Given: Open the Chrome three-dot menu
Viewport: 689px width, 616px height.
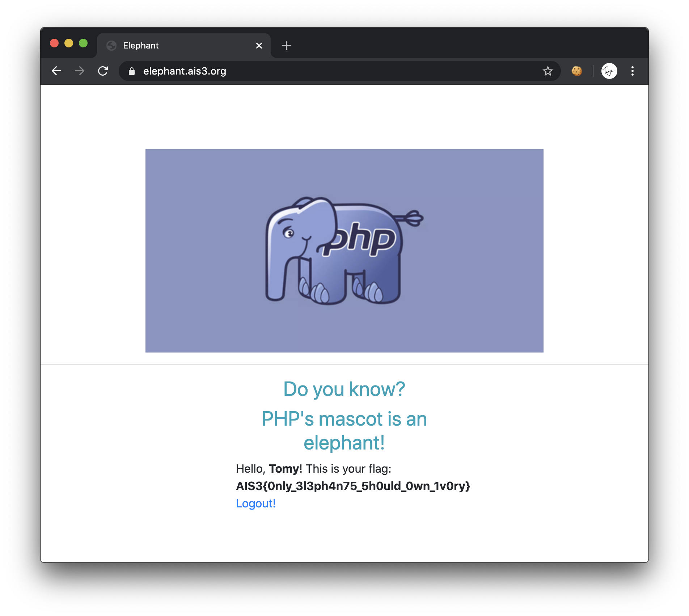Looking at the screenshot, I should pos(633,71).
